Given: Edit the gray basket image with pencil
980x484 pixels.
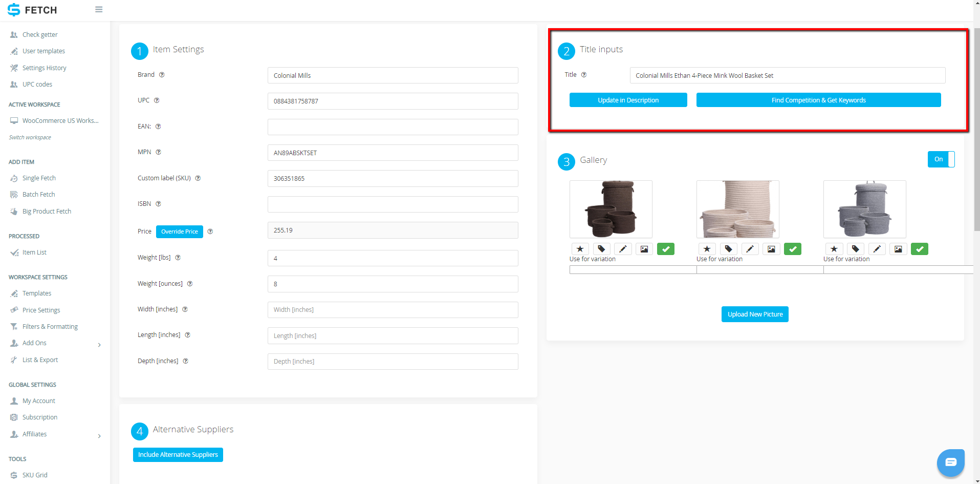Looking at the screenshot, I should (877, 249).
